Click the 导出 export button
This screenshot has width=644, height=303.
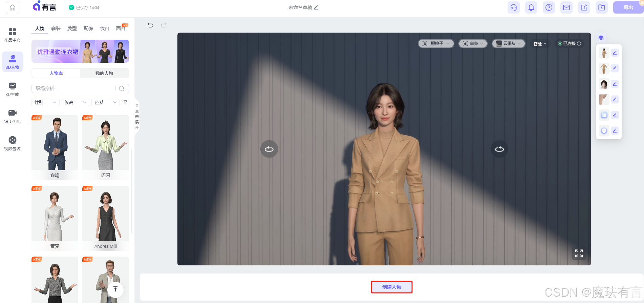click(628, 7)
